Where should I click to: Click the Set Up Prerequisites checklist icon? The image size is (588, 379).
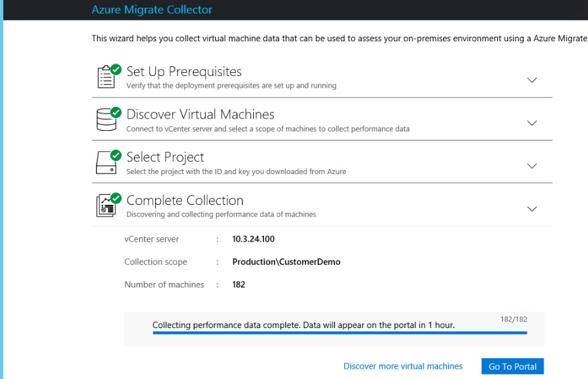[x=106, y=78]
